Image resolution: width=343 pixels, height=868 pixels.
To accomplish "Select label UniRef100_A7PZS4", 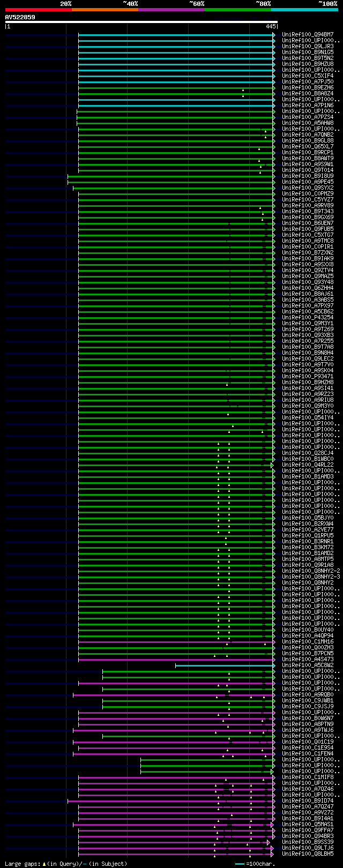I will [308, 117].
